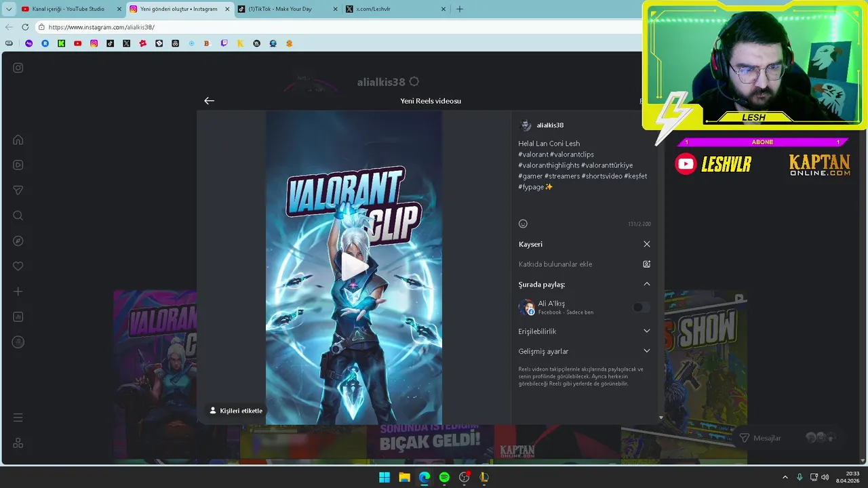
Task: Remove the Kayseri location tag
Action: (646, 244)
